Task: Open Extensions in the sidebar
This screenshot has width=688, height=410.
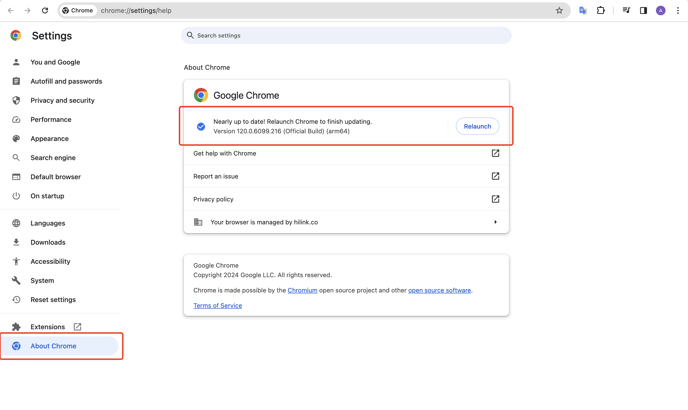Action: [x=47, y=327]
